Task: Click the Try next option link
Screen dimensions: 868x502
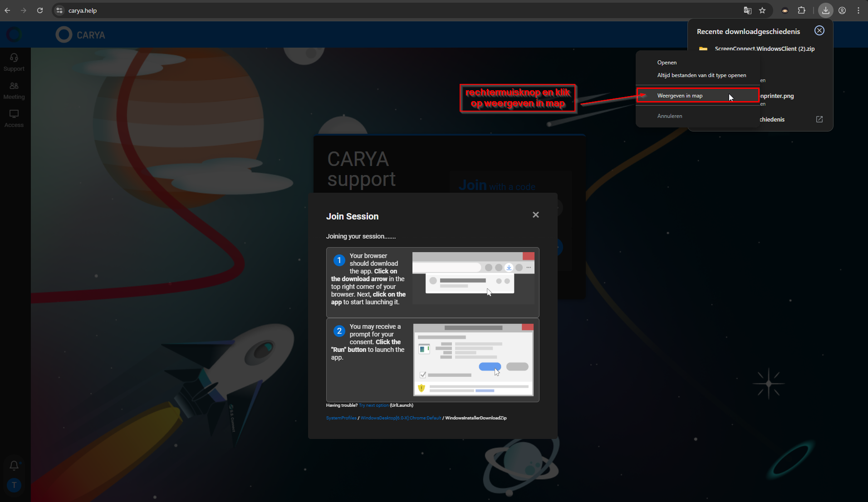Action: pyautogui.click(x=373, y=405)
